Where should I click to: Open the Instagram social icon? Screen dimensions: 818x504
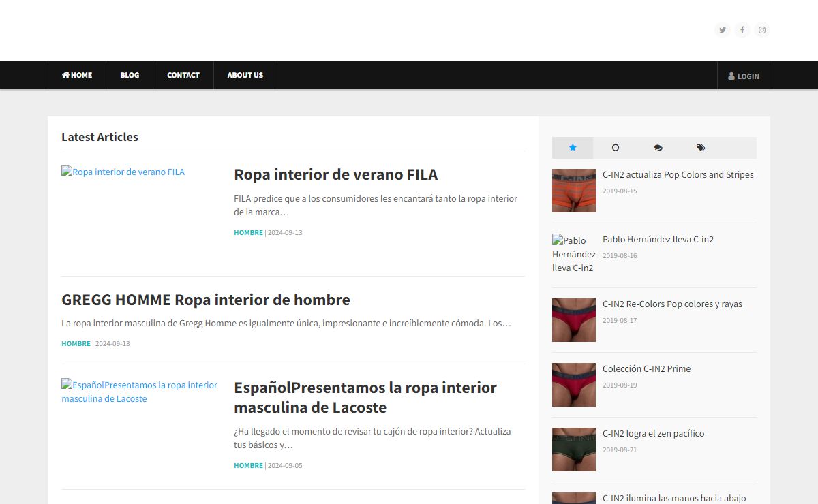click(x=762, y=30)
